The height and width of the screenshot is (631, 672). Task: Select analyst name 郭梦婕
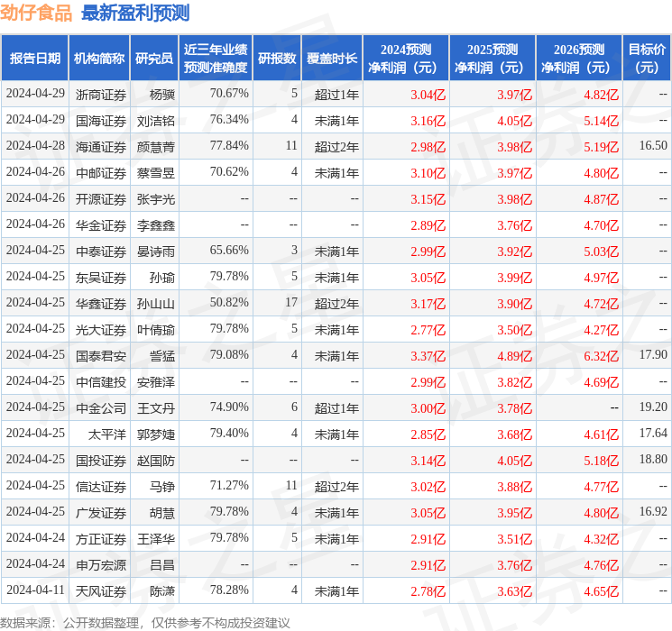pos(156,434)
